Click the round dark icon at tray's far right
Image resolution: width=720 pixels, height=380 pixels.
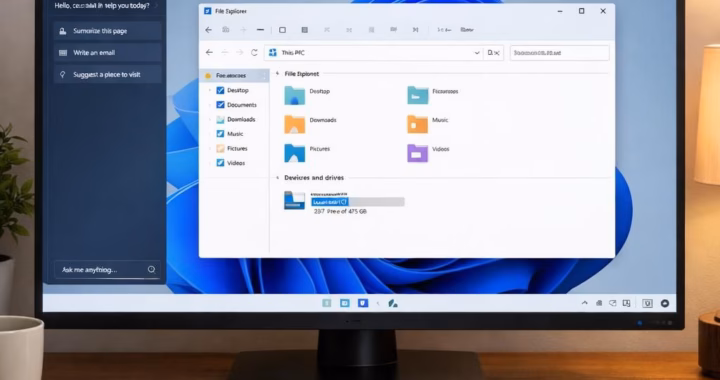point(665,303)
